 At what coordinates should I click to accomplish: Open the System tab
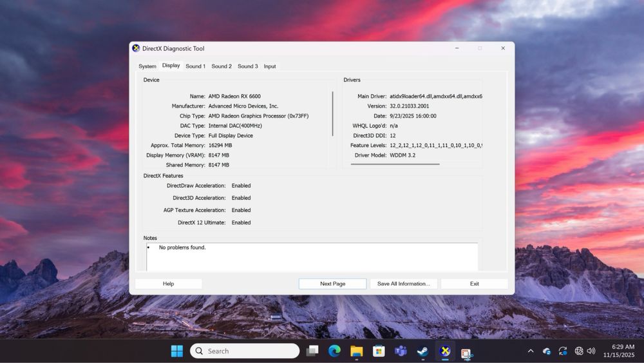tap(147, 66)
